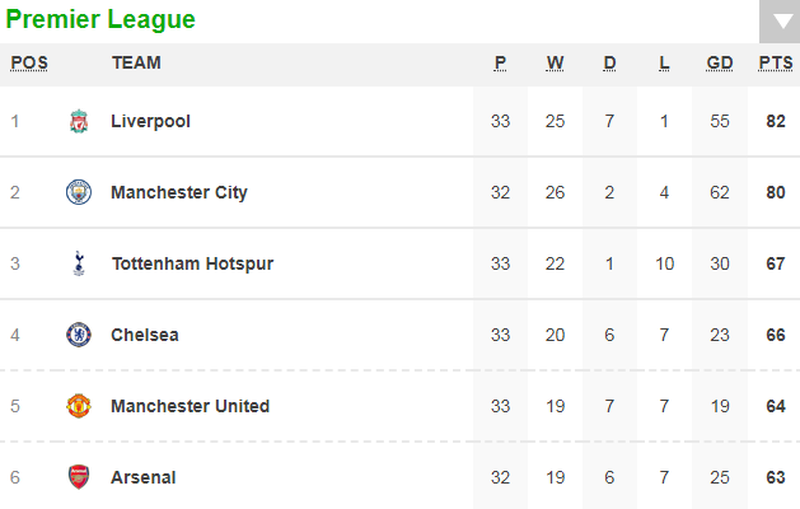Screen dimensions: 800x509
Task: Click the Premier League title heading
Action: pyautogui.click(x=101, y=19)
